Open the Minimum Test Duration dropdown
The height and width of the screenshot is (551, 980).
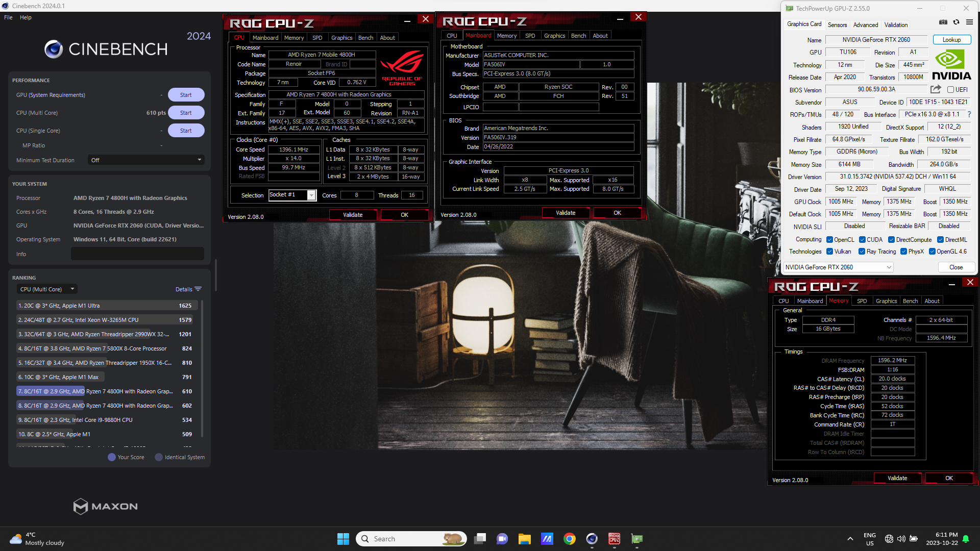click(146, 160)
